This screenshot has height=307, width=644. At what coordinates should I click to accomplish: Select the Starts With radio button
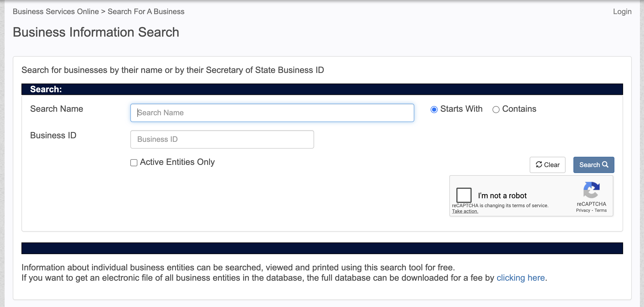(x=434, y=110)
